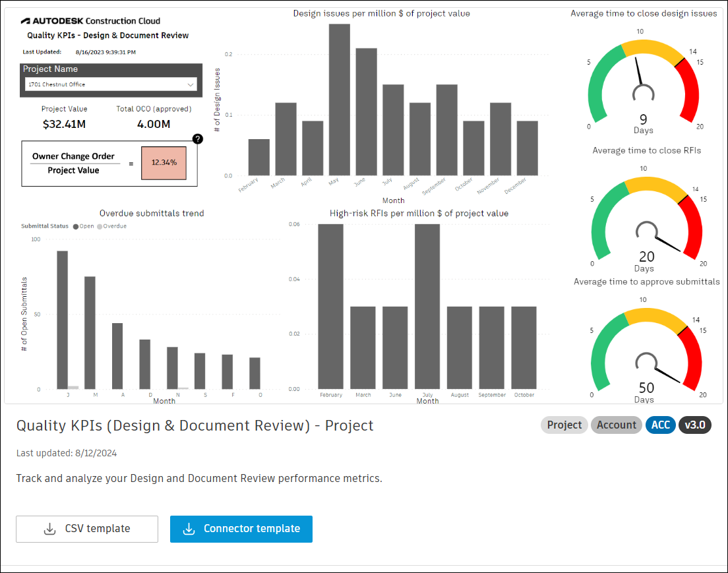This screenshot has height=573, width=728.
Task: Click October bar in high-risk RFIs chart
Action: [524, 347]
